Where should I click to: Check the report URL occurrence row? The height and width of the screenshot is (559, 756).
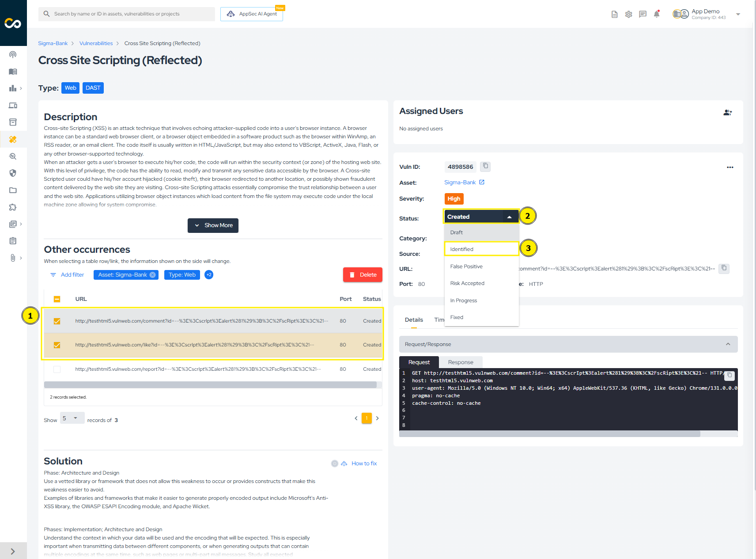(57, 369)
